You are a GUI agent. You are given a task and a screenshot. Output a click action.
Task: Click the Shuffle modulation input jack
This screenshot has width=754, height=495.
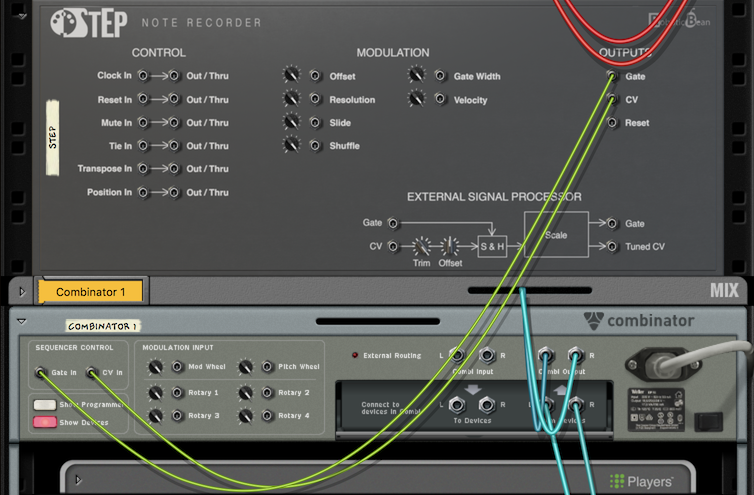[315, 145]
